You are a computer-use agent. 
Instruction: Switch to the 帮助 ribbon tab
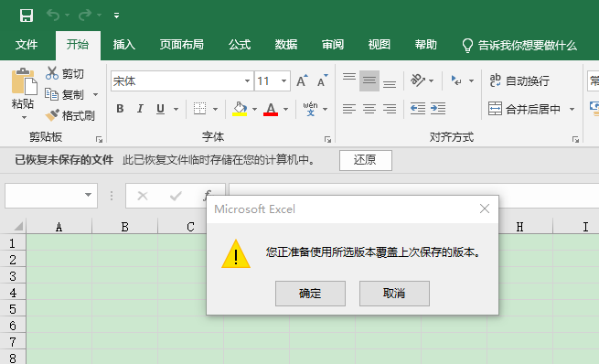(426, 45)
